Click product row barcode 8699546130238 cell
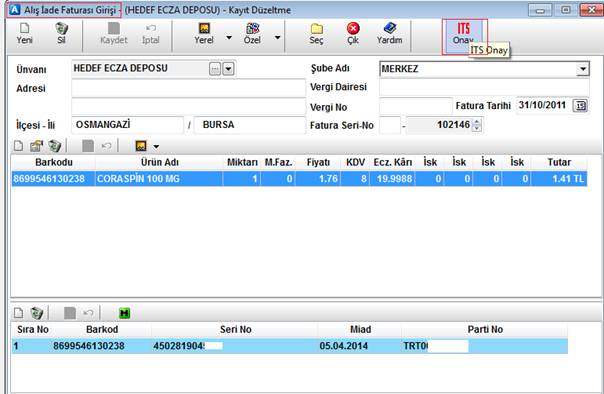Viewport: 604px width, 394px height. point(54,179)
